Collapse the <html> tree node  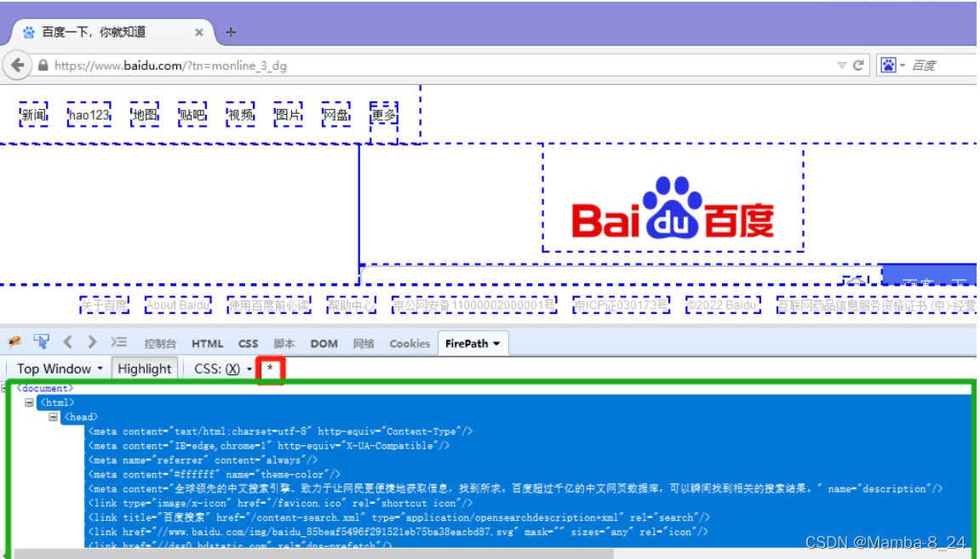(30, 402)
